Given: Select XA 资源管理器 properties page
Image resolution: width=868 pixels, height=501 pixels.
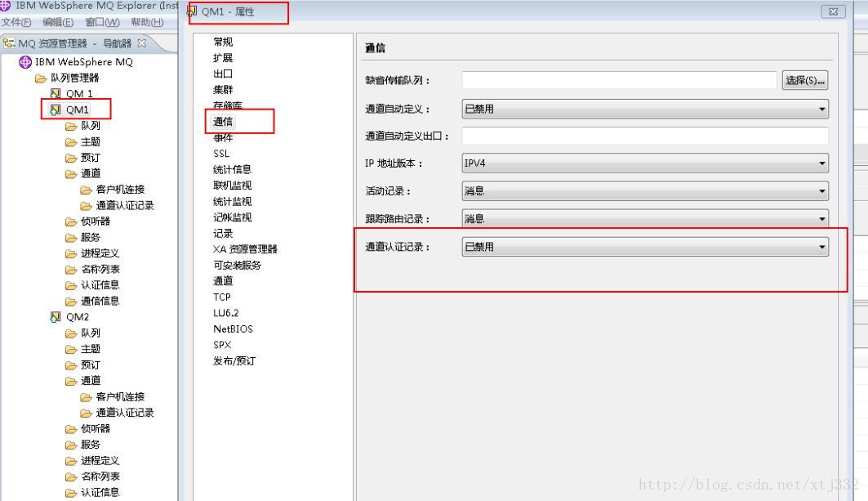Looking at the screenshot, I should (x=245, y=249).
